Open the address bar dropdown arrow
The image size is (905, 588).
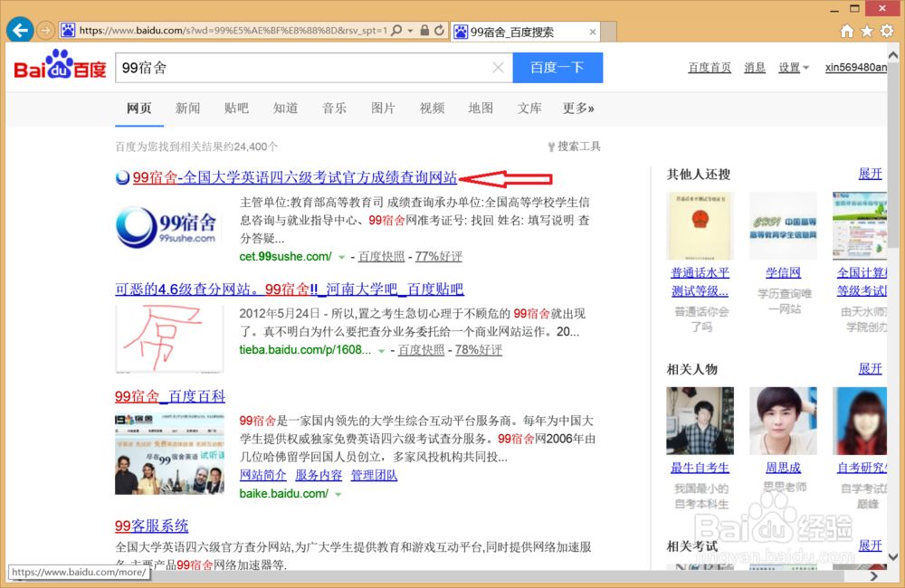pos(410,31)
